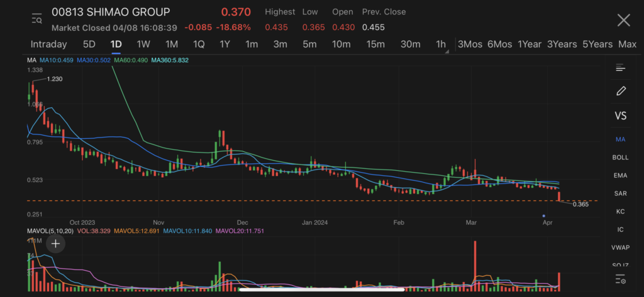Select the 1Y yearly candle period
The height and width of the screenshot is (297, 644).
(225, 45)
